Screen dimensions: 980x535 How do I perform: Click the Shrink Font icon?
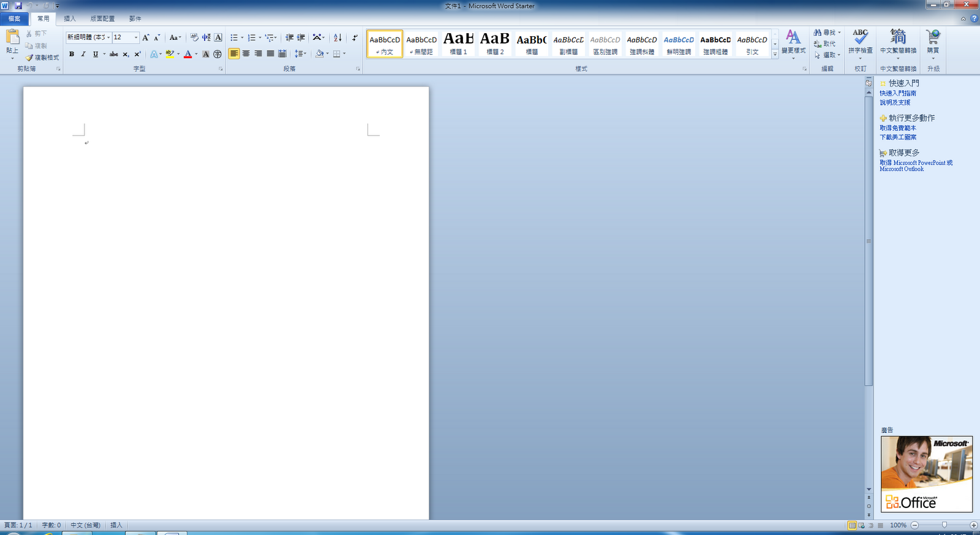(157, 37)
